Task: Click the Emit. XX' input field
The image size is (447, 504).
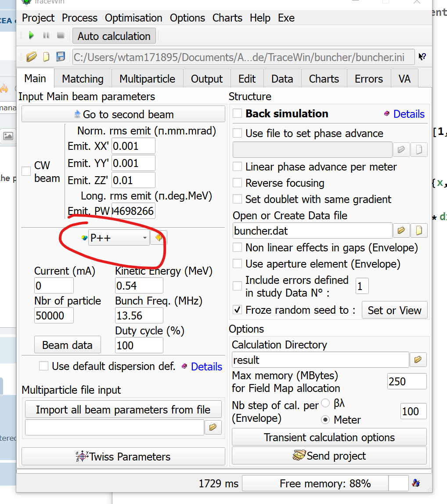Action: pyautogui.click(x=133, y=146)
